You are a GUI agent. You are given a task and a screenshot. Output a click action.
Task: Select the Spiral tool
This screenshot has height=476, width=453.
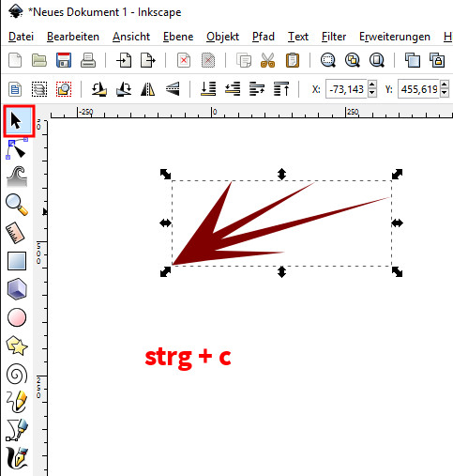coord(17,374)
